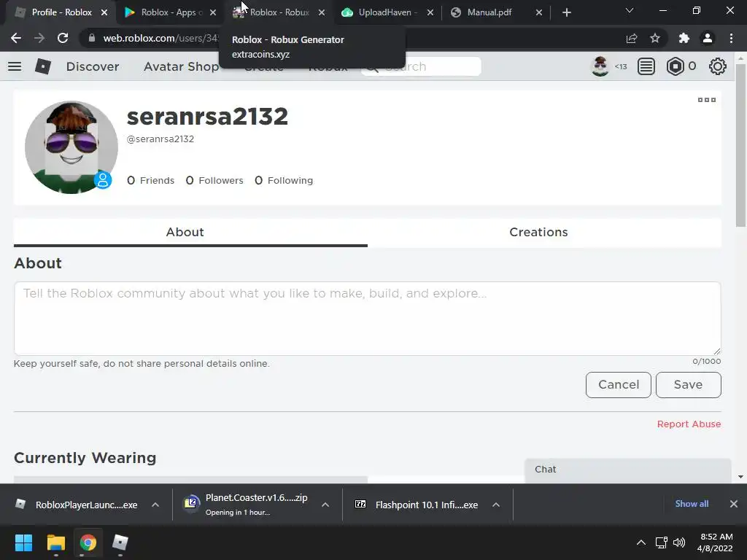Image resolution: width=747 pixels, height=560 pixels.
Task: Open the profile three-dot options menu
Action: pyautogui.click(x=706, y=99)
